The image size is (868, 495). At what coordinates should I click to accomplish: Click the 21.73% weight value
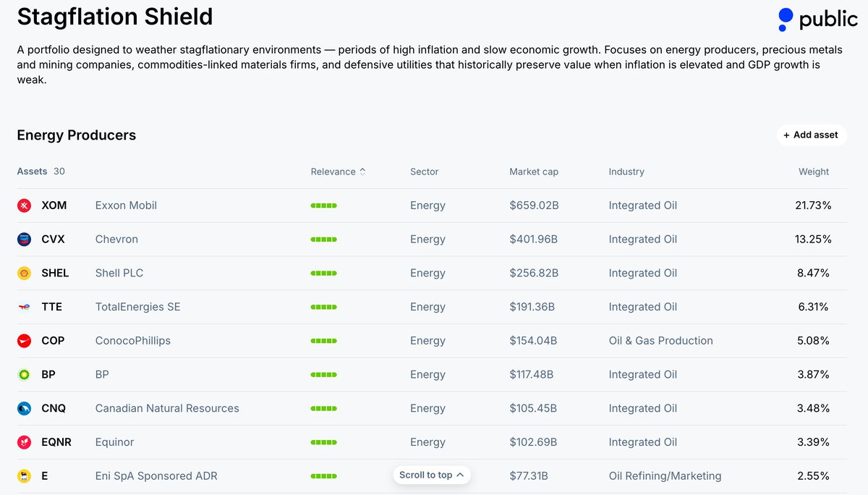pyautogui.click(x=813, y=206)
